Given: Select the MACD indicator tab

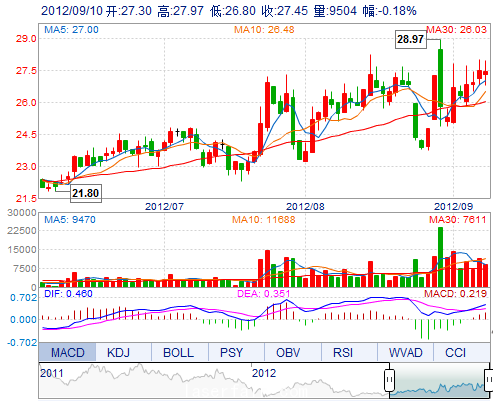Looking at the screenshot, I should [67, 352].
